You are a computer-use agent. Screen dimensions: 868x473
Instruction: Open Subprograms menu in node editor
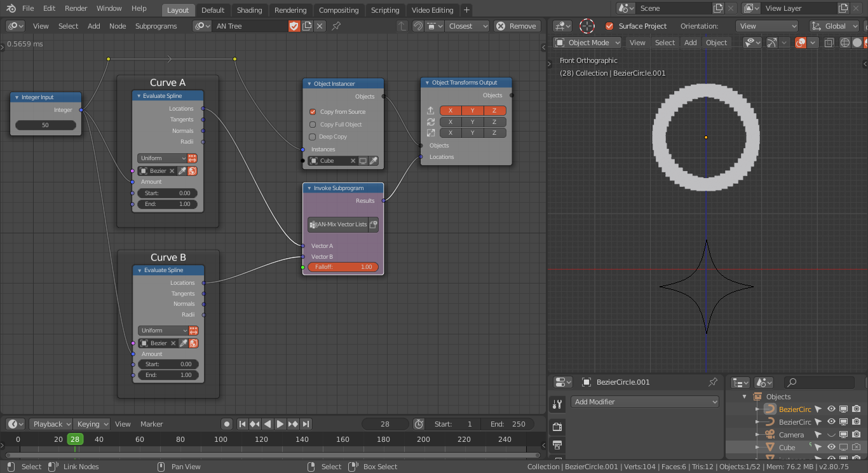tap(156, 26)
